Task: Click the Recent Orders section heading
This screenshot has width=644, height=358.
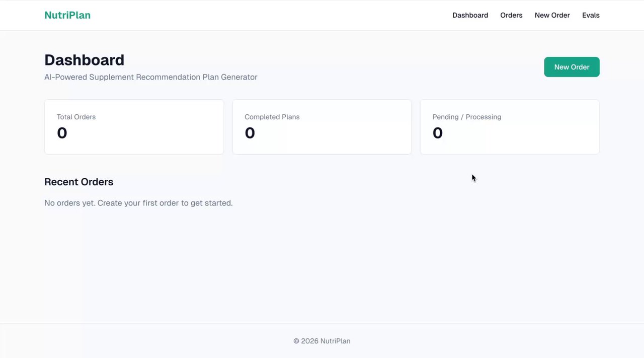Action: tap(78, 182)
